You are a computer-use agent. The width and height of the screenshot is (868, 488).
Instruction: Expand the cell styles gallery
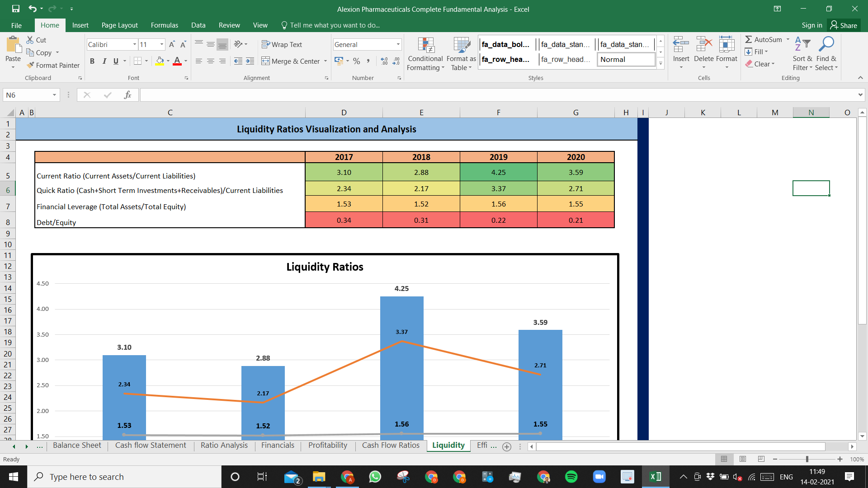tap(660, 64)
